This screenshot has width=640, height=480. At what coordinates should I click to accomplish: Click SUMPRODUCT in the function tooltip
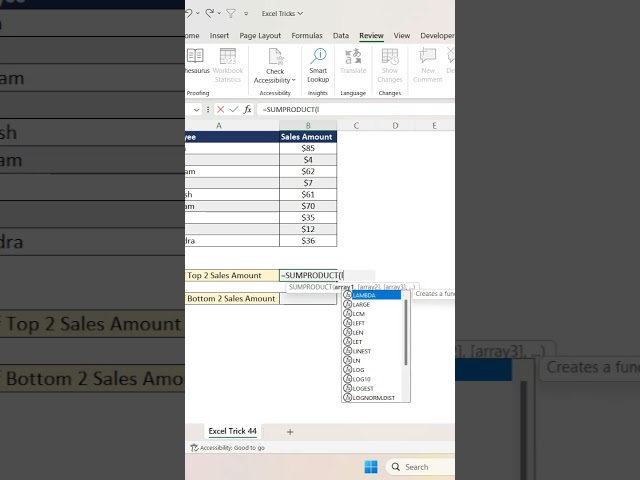tap(311, 287)
